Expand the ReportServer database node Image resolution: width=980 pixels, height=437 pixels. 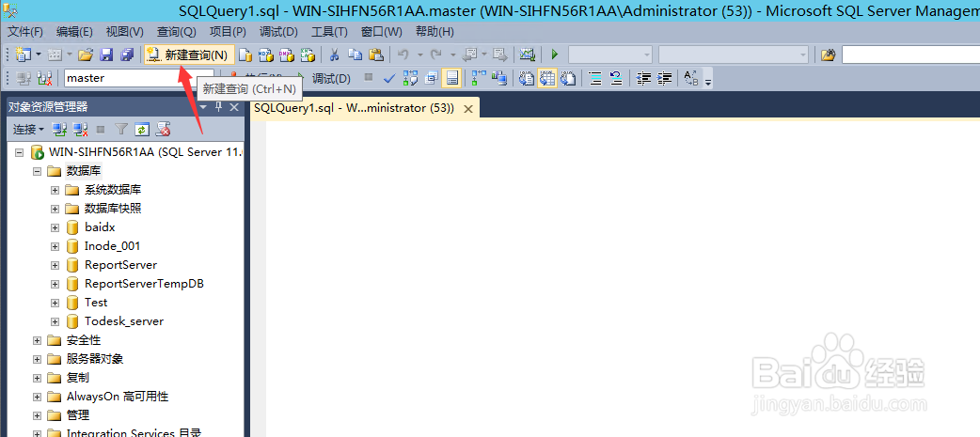[55, 265]
